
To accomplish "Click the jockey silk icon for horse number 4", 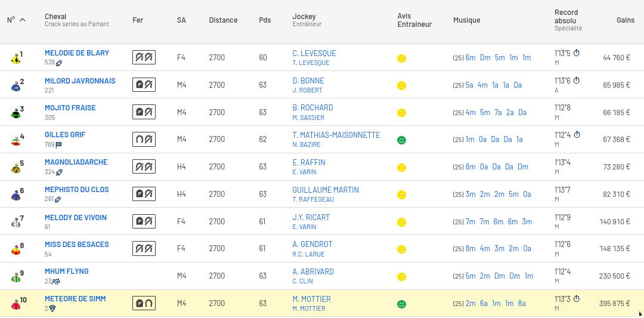I will 16,141.
